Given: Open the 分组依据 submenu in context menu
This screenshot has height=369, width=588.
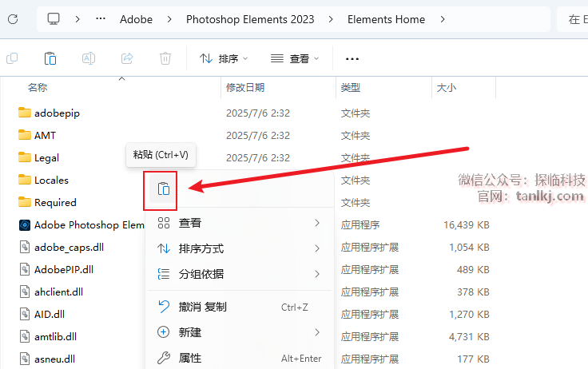Looking at the screenshot, I should 239,274.
